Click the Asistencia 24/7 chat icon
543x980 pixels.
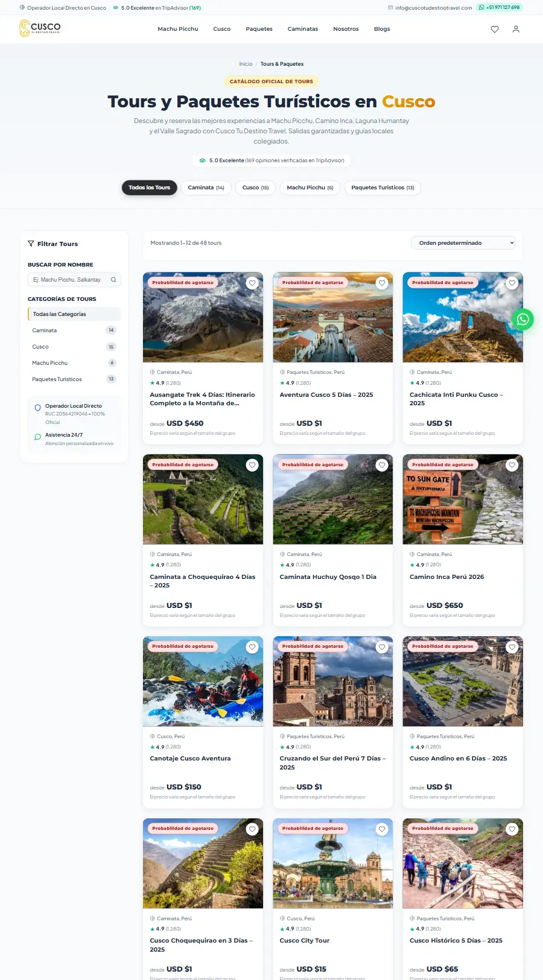point(37,437)
